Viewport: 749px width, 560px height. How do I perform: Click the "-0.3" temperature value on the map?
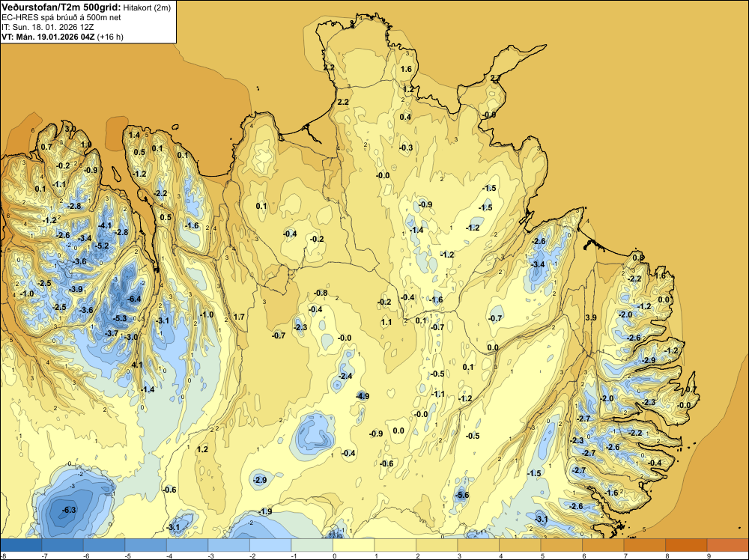[x=405, y=147]
